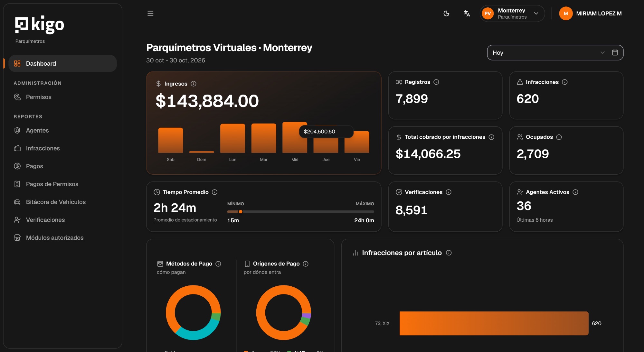Go to Dashboard in the sidebar
Screen dimensions: 644x352
tap(62, 63)
